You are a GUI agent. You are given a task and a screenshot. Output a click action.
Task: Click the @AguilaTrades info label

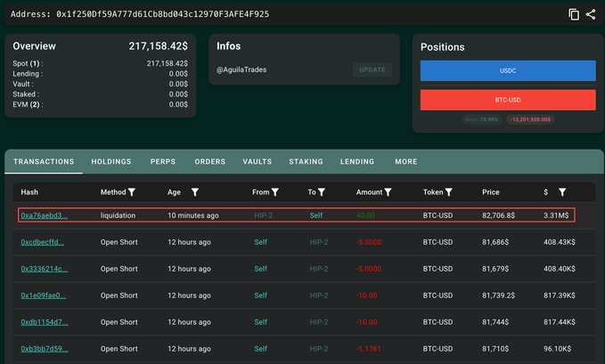(x=241, y=69)
